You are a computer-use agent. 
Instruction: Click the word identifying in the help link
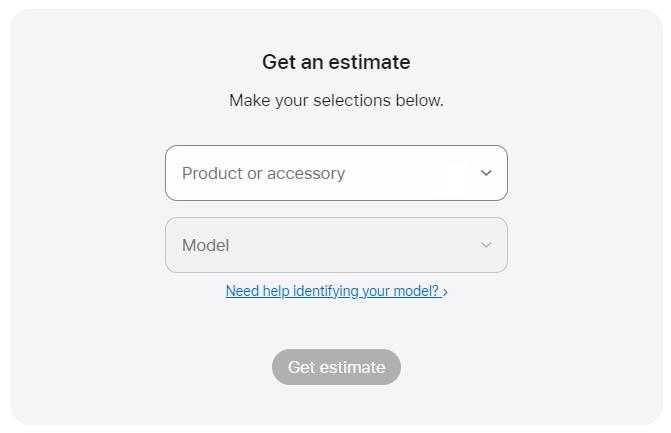(325, 291)
